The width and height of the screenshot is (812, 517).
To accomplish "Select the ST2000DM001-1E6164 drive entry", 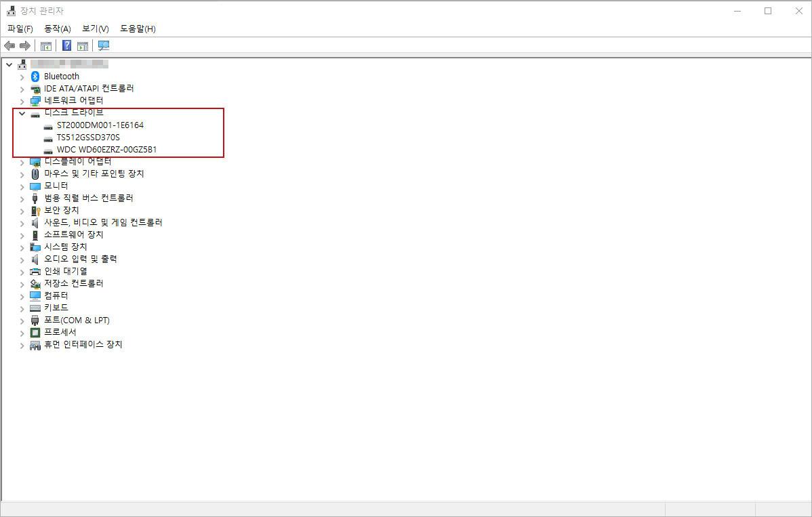I will point(100,125).
